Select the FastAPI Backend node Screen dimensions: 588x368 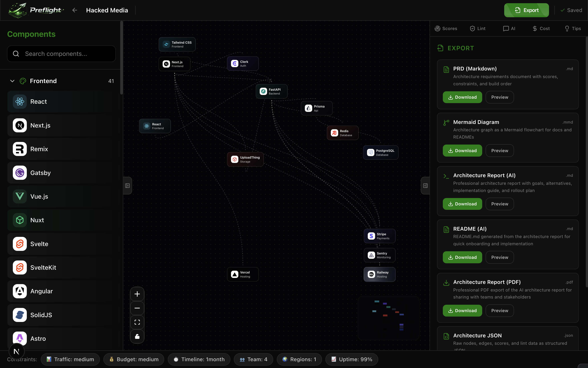coord(271,91)
